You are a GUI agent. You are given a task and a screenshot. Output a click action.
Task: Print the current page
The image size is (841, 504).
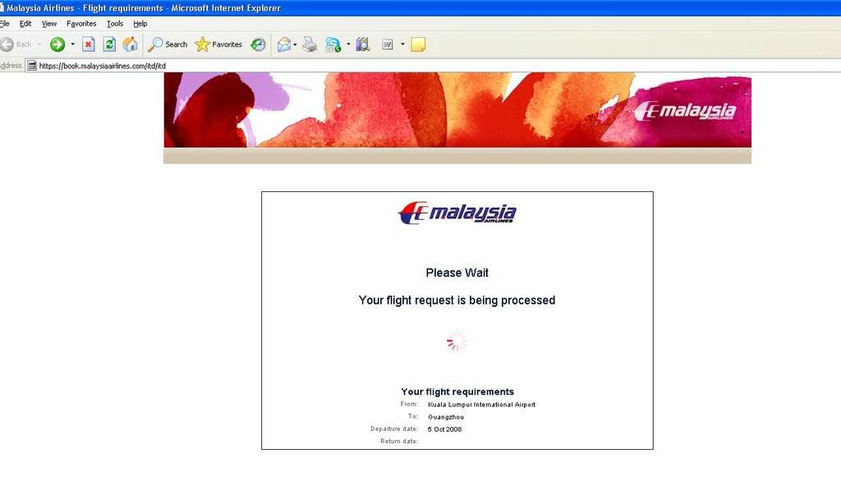coord(310,44)
